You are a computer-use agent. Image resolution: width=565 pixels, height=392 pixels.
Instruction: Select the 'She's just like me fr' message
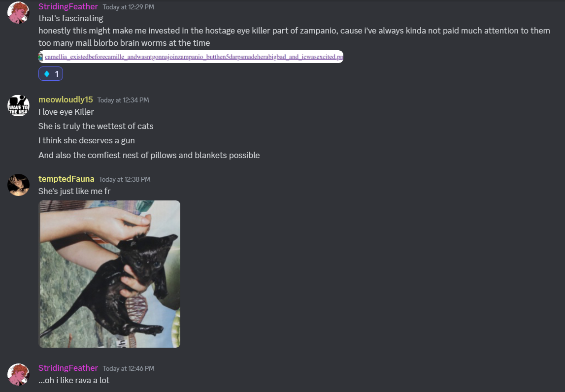[x=74, y=191]
